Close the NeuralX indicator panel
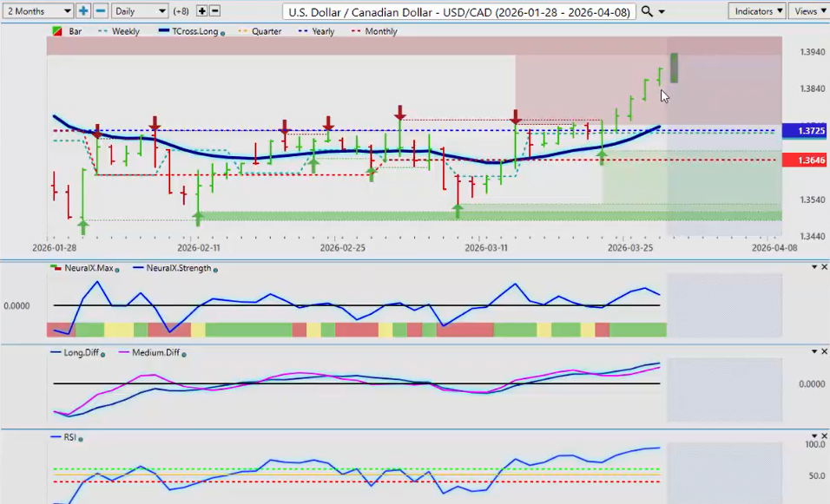Viewport: 830px width, 504px height. point(823,268)
